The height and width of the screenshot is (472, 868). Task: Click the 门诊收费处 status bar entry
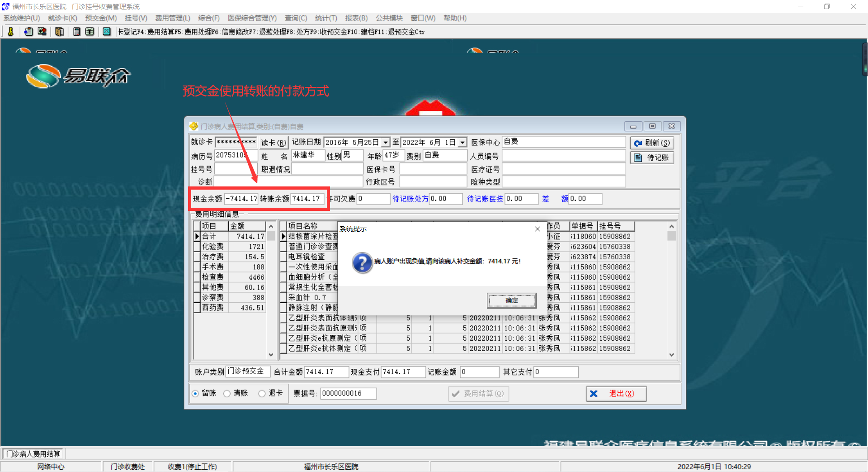(x=128, y=467)
